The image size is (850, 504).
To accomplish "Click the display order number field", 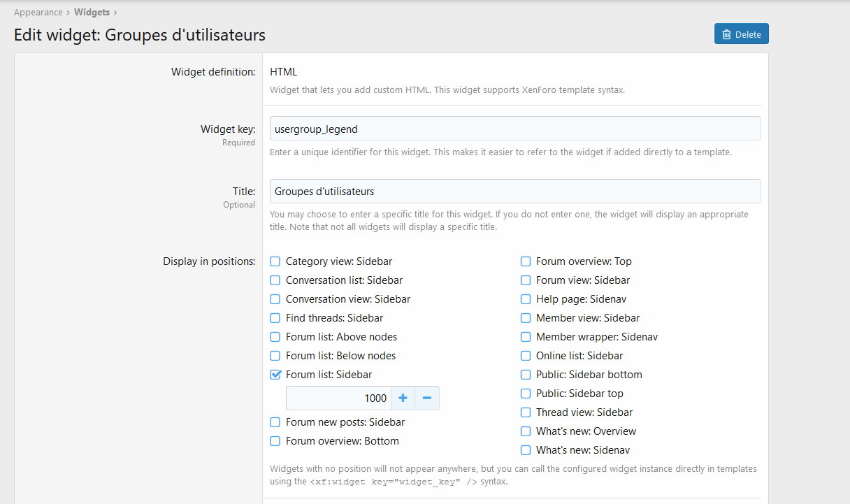I will 338,398.
